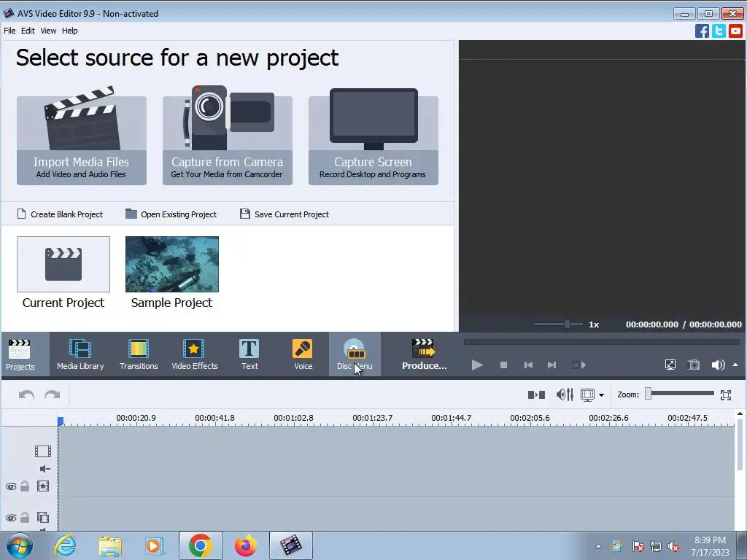Open Windows Explorer from taskbar

pyautogui.click(x=110, y=545)
